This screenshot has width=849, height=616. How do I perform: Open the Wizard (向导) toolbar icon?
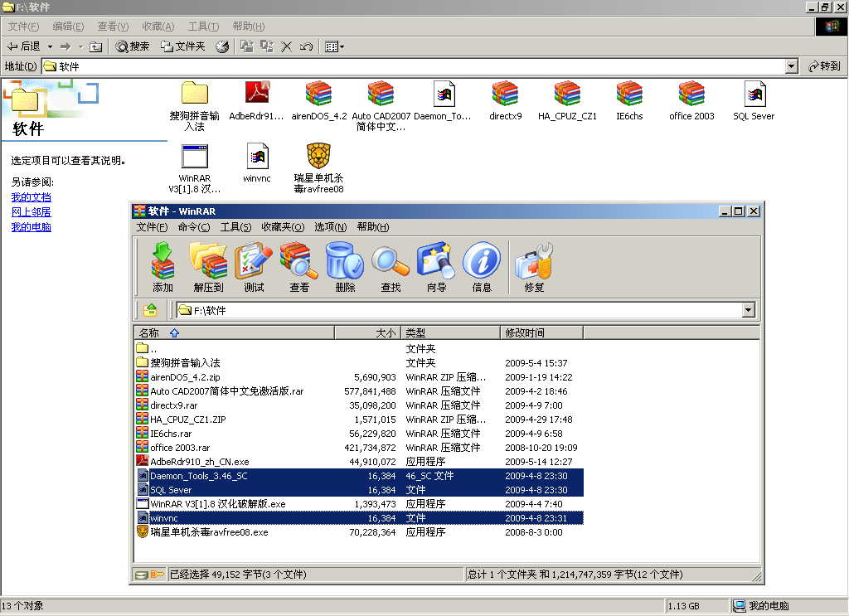(436, 268)
